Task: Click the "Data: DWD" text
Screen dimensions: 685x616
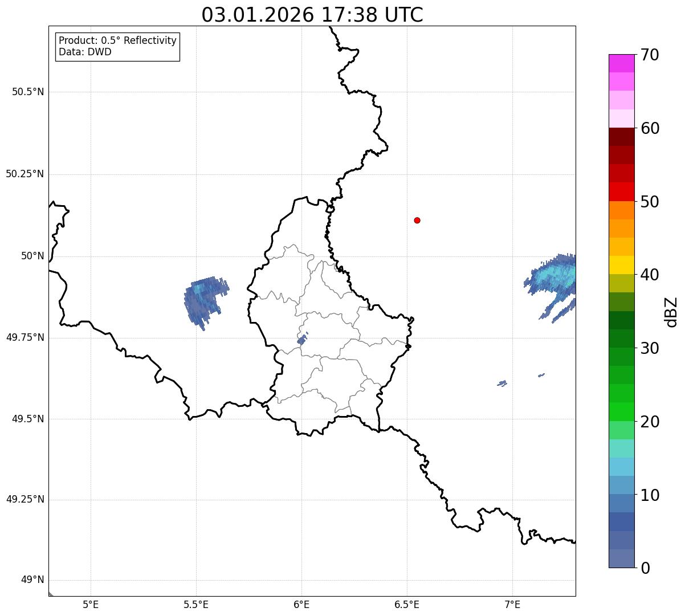Action: 85,52
